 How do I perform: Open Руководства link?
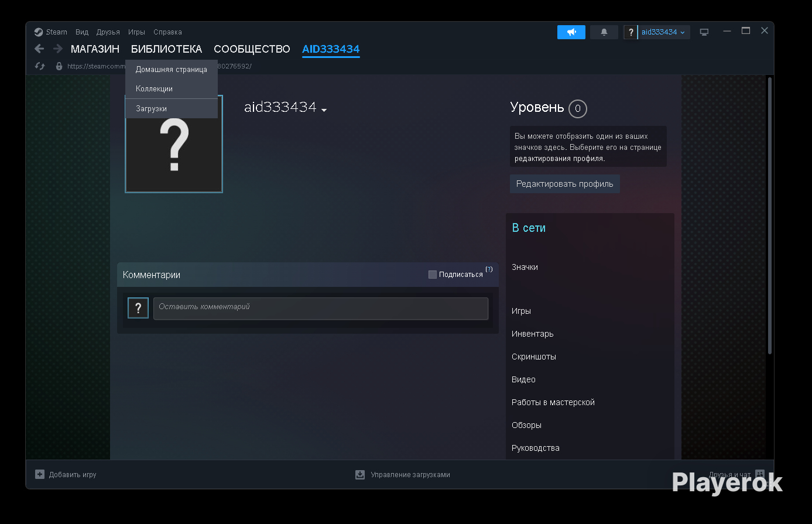tap(535, 448)
